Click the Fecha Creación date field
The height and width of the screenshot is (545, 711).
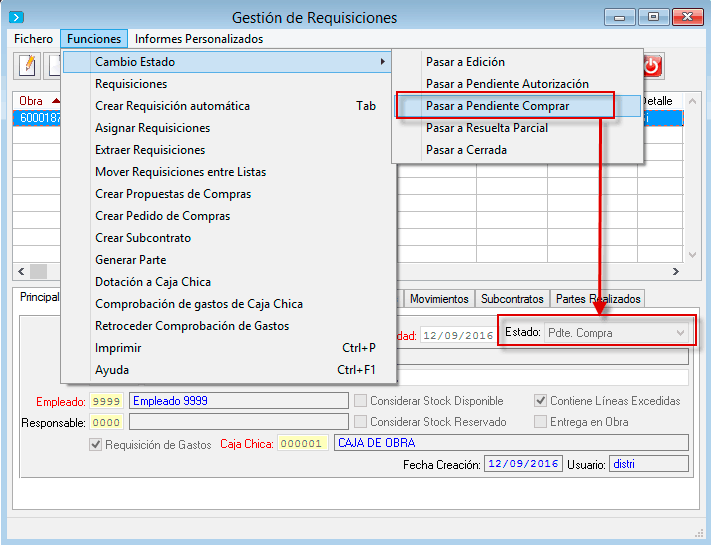pos(523,464)
